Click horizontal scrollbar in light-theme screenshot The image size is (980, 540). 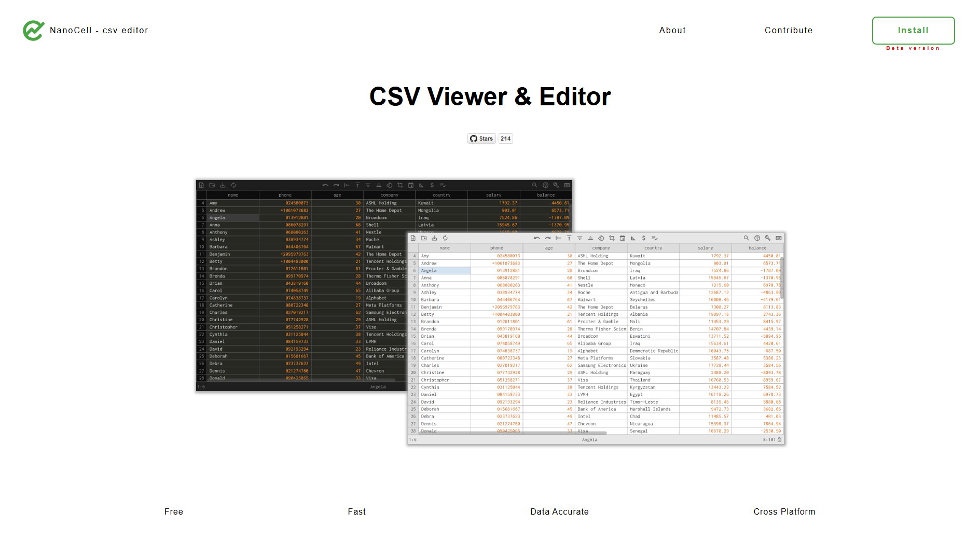click(x=513, y=433)
